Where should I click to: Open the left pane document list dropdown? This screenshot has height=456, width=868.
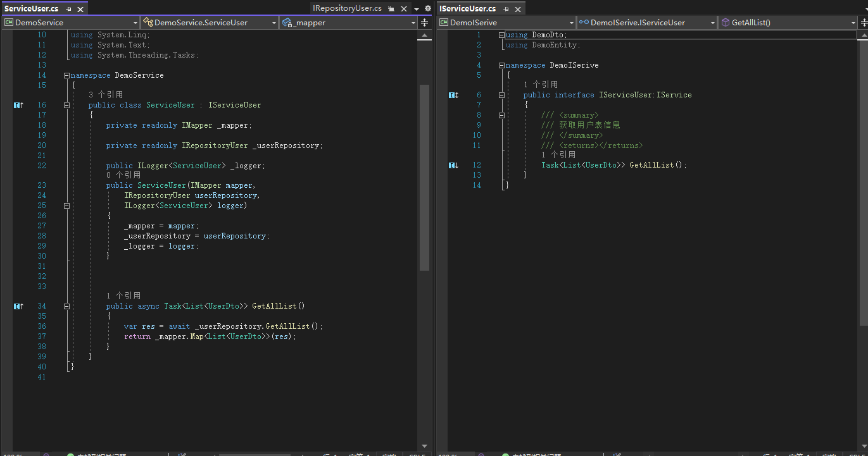coord(417,9)
